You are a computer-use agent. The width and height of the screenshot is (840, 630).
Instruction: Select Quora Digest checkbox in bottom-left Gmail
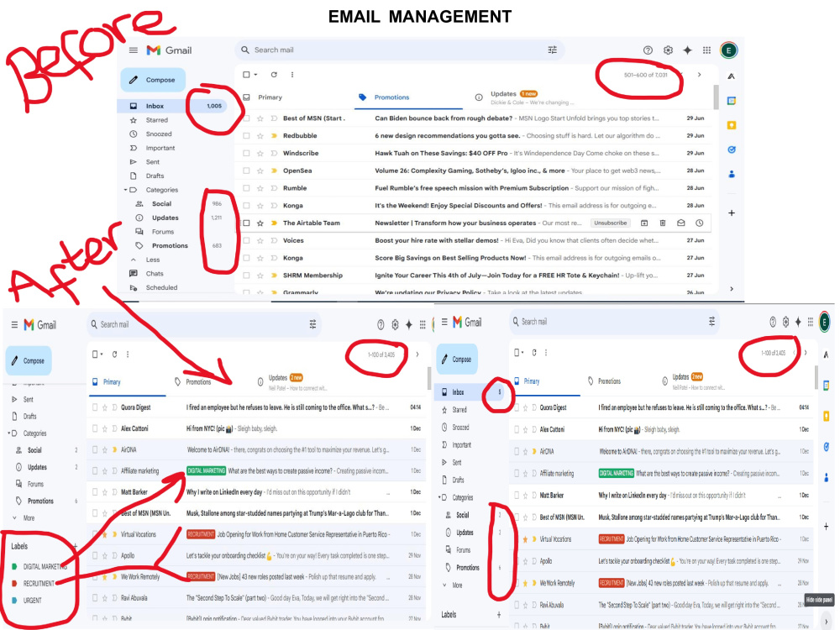(95, 407)
